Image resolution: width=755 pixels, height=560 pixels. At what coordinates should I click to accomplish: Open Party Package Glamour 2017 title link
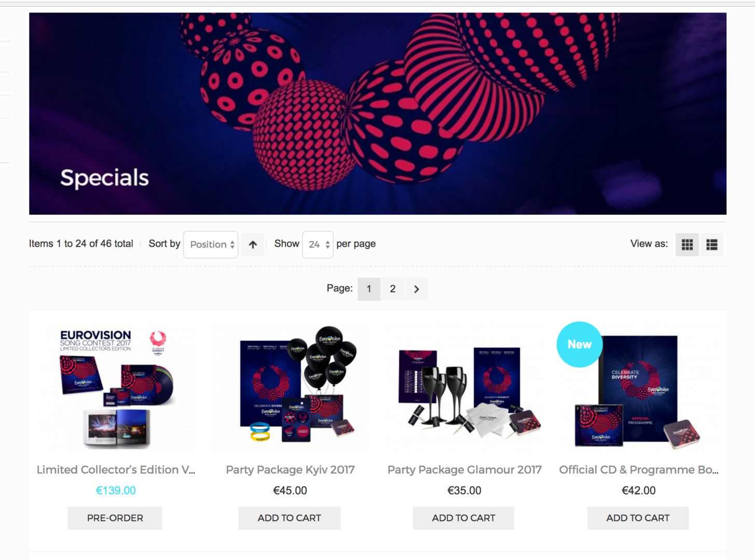(464, 470)
